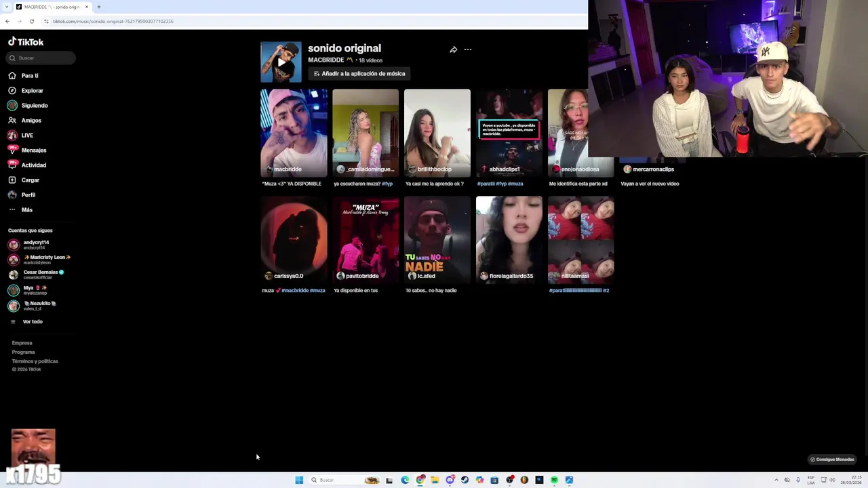
Task: Open the LIVE section
Action: click(20, 136)
